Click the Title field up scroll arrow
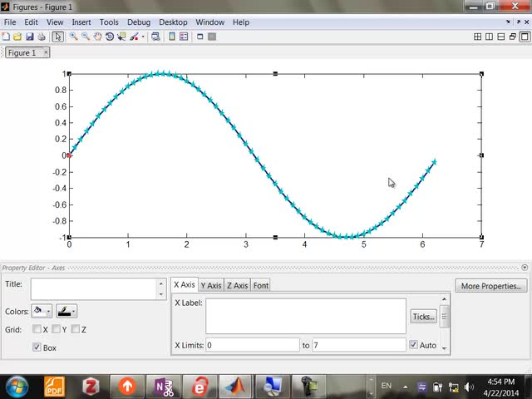This screenshot has width=532, height=399. tap(161, 283)
